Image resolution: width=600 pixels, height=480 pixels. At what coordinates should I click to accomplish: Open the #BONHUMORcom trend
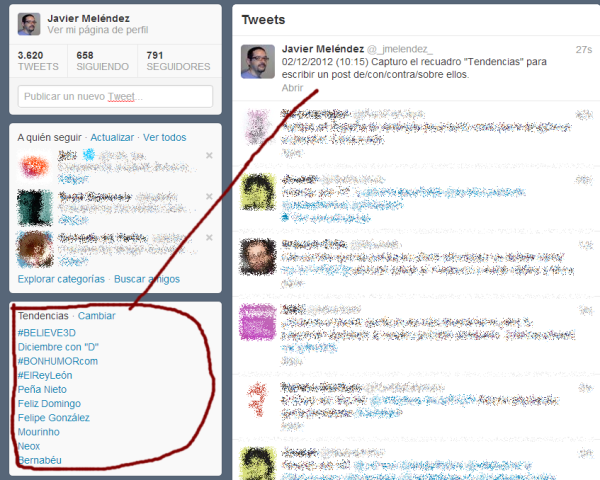tap(58, 361)
